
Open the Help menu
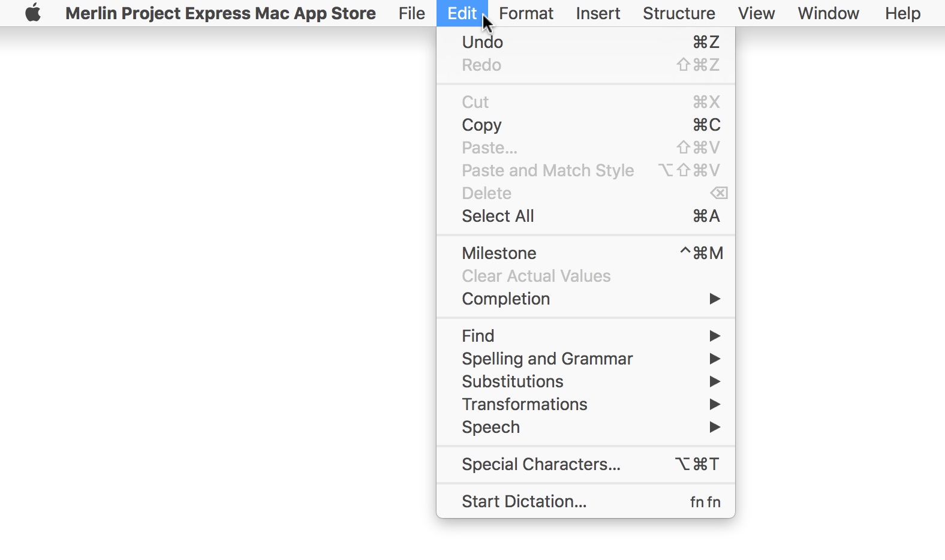click(902, 13)
